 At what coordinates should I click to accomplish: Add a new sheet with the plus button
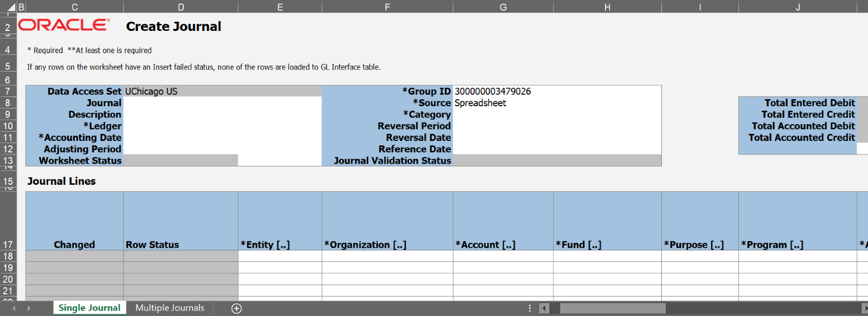(237, 308)
